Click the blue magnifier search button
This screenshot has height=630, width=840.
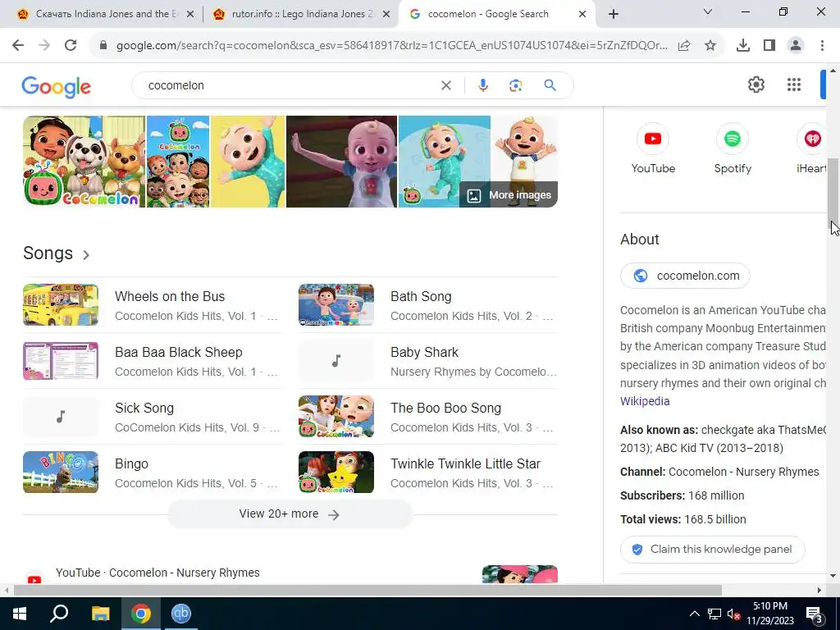coord(550,85)
